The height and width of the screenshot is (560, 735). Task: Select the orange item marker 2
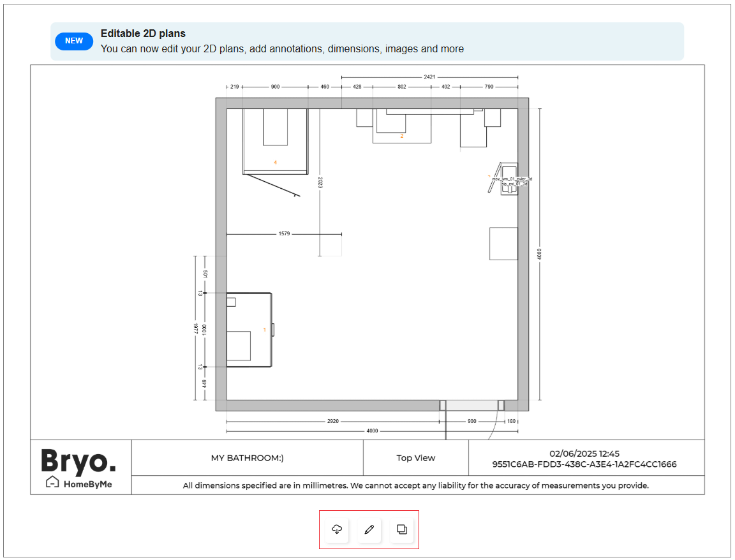click(x=402, y=136)
